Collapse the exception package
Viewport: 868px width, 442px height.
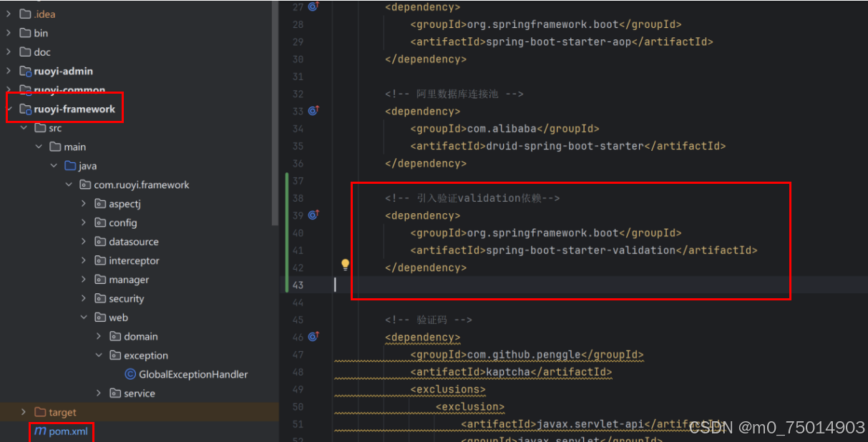coord(99,355)
